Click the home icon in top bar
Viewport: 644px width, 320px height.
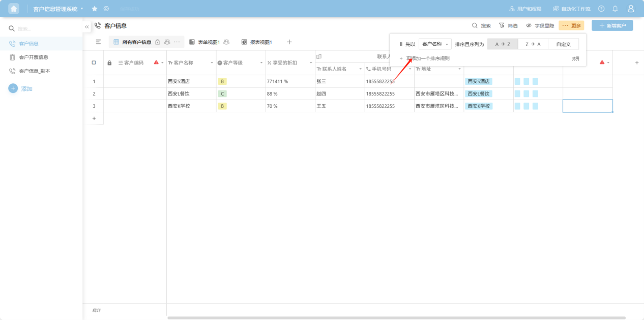click(14, 9)
